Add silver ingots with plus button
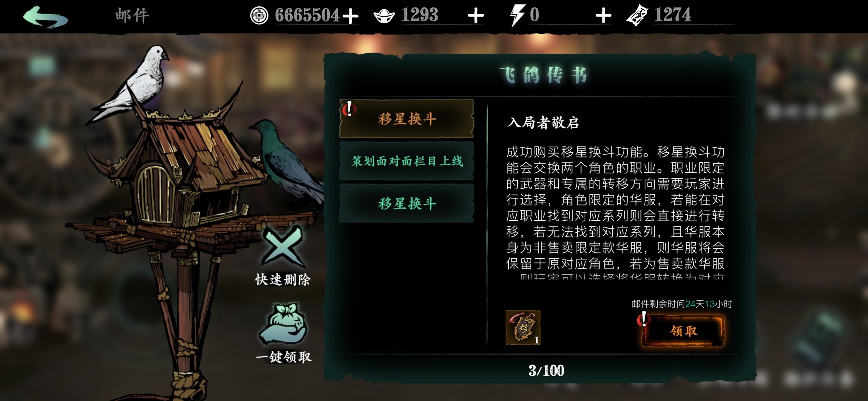 [x=476, y=16]
